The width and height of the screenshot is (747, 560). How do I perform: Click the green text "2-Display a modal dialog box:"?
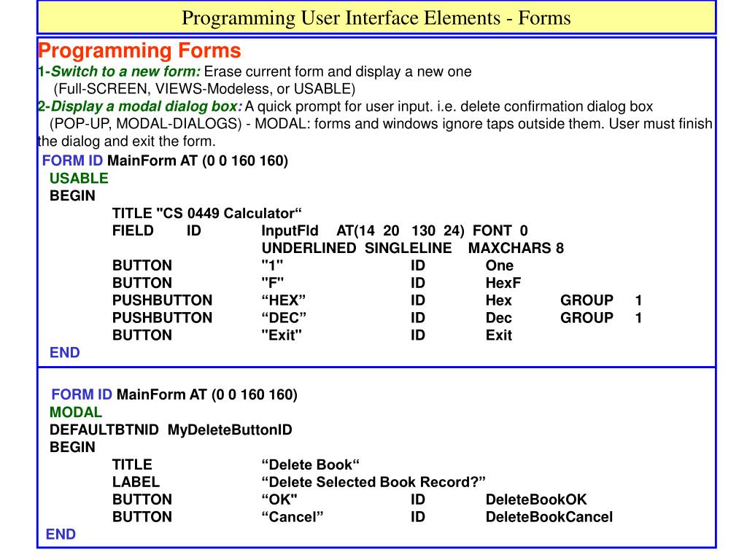(140, 106)
